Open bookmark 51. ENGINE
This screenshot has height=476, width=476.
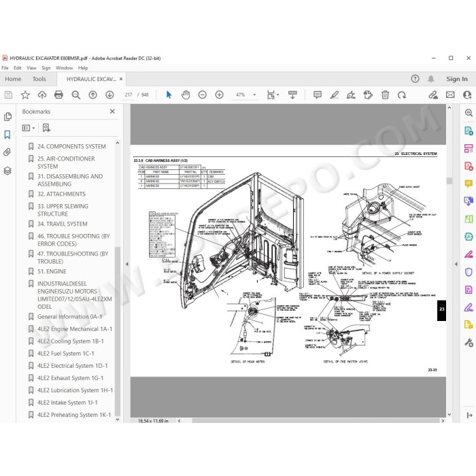pos(52,271)
